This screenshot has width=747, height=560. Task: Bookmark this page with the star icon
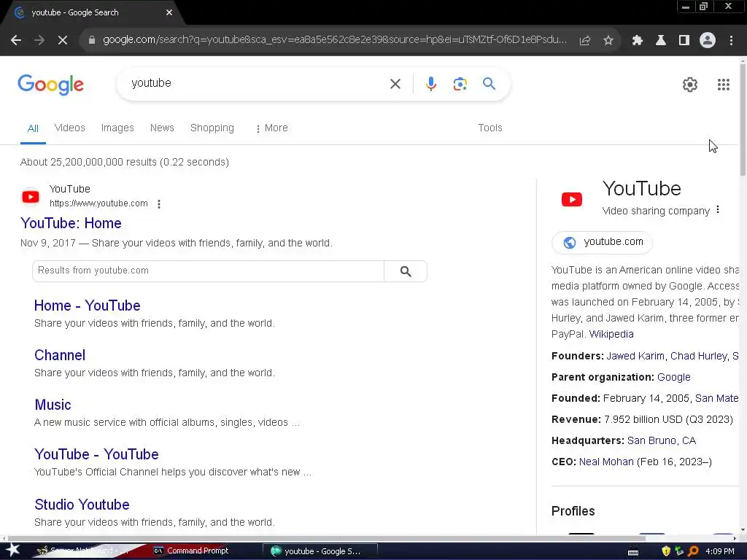[608, 41]
